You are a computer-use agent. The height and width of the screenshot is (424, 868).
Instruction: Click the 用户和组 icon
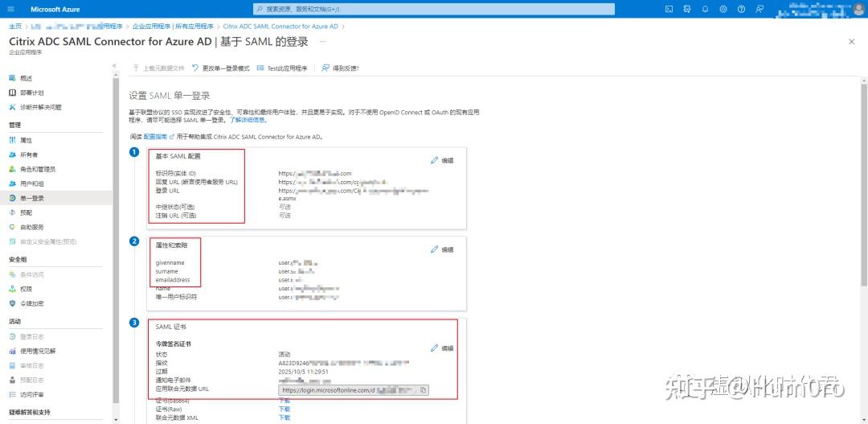tap(12, 183)
